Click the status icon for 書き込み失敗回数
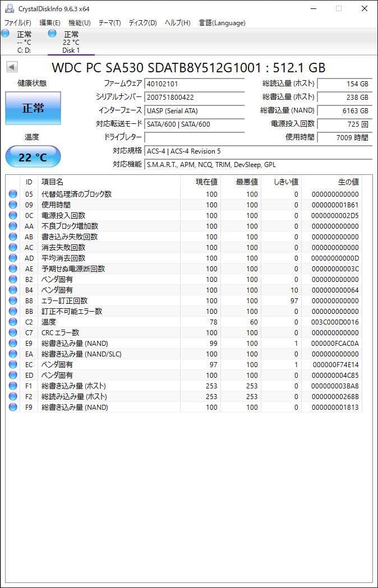Viewport: 378px width, 588px height. (x=13, y=237)
